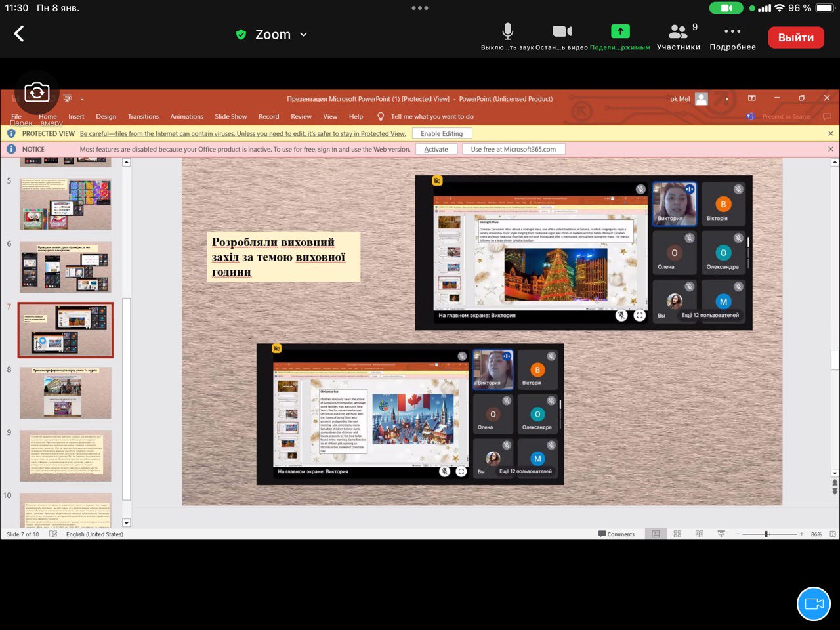Screen dimensions: 840x630
Task: Click the Enable Editing button
Action: click(442, 133)
